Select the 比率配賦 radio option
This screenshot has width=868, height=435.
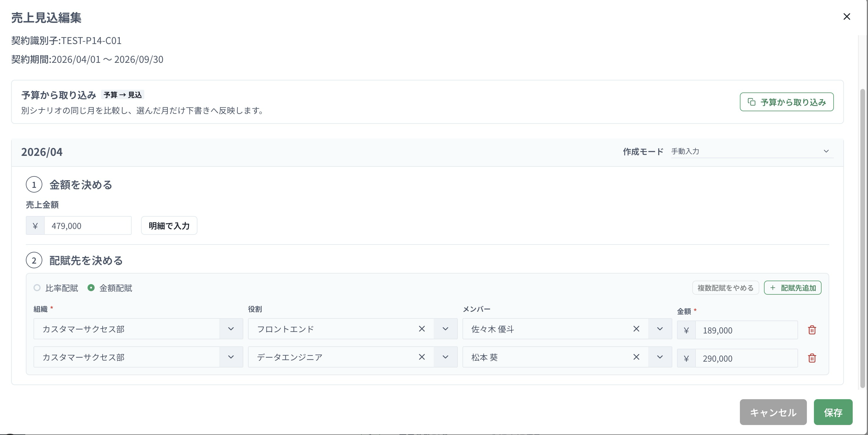click(x=37, y=288)
